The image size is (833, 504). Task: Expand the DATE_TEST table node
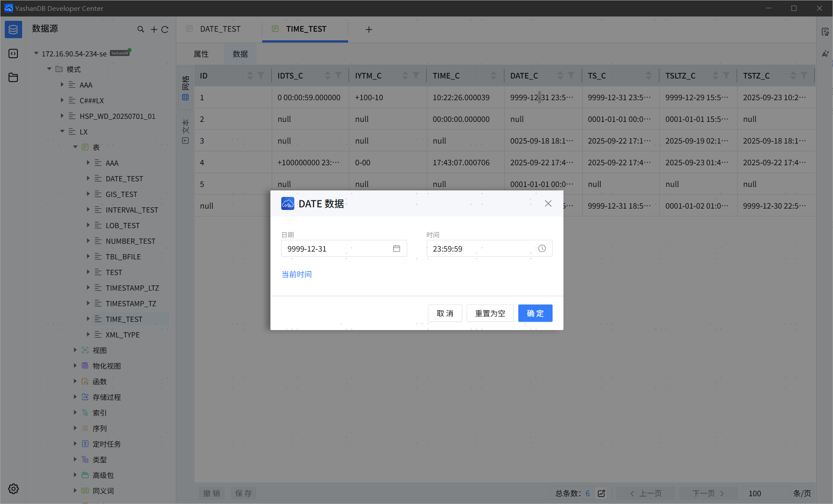[88, 178]
